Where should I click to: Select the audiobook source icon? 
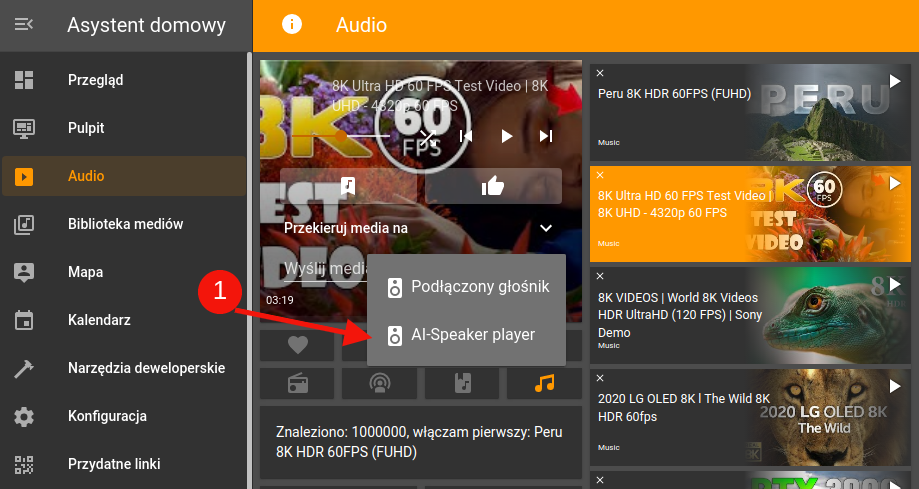point(462,383)
